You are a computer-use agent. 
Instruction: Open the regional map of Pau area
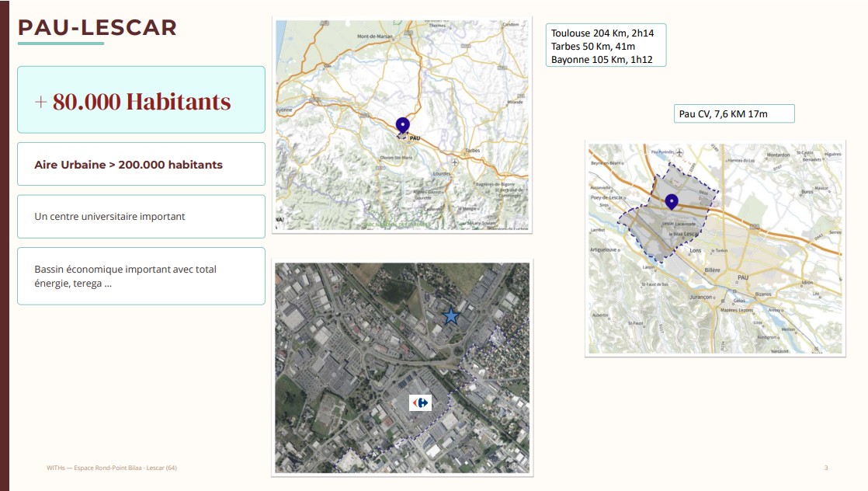coord(402,125)
